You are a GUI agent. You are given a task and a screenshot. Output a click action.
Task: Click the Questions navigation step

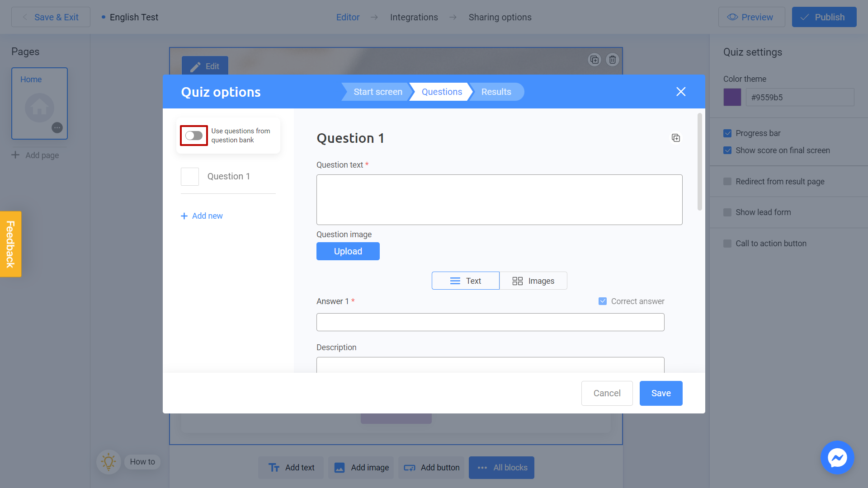tap(442, 91)
